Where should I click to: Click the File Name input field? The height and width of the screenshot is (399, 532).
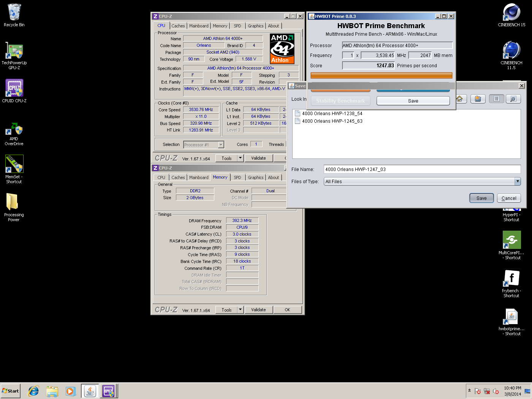click(422, 169)
